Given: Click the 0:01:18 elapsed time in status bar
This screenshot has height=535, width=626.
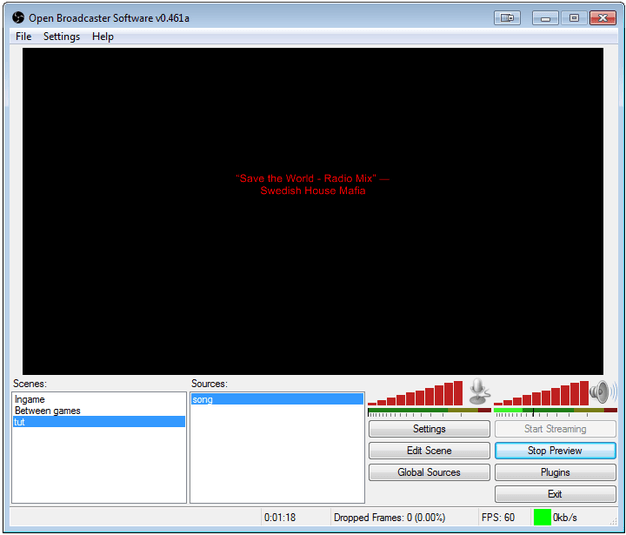Looking at the screenshot, I should pos(279,517).
